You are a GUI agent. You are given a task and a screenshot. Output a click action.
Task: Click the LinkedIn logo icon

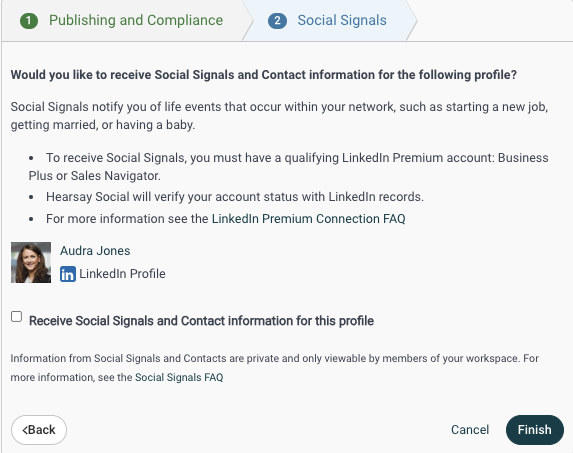tap(68, 274)
